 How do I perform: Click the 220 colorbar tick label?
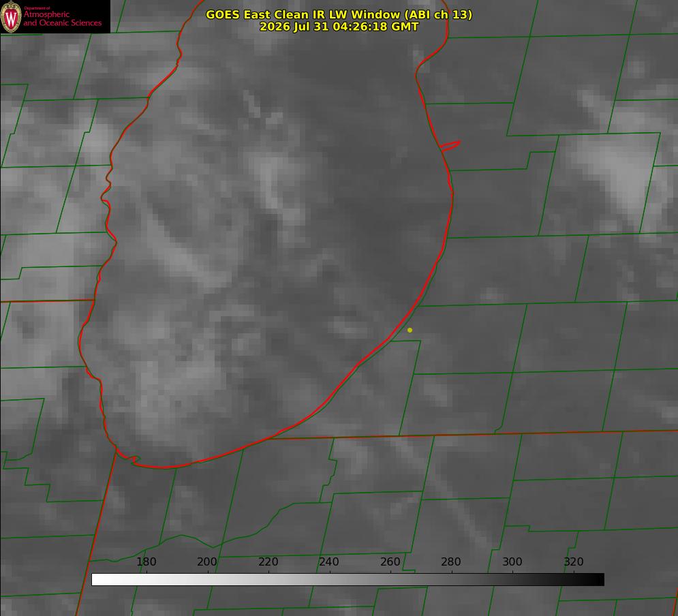[268, 561]
